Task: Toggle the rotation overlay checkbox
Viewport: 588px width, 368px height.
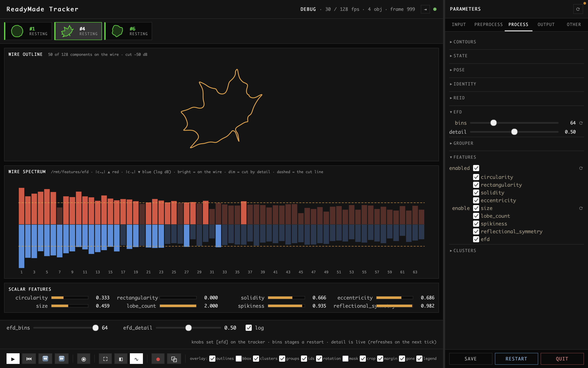Action: click(x=319, y=359)
